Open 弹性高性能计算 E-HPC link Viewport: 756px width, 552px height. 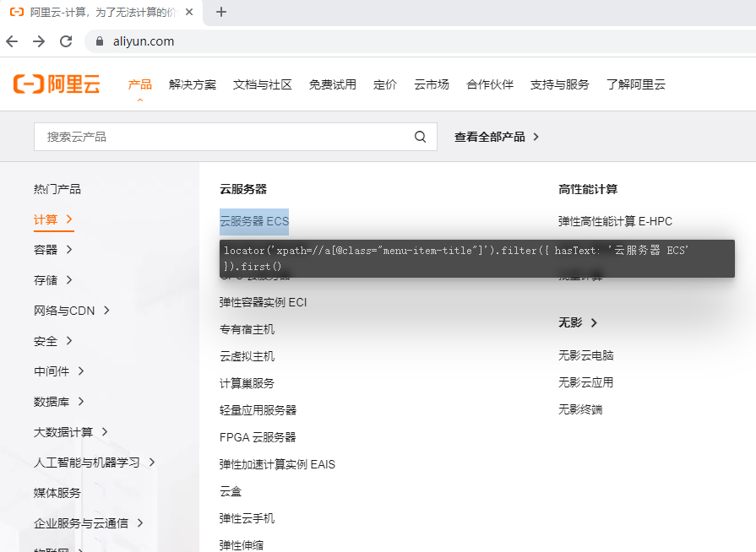(x=615, y=222)
